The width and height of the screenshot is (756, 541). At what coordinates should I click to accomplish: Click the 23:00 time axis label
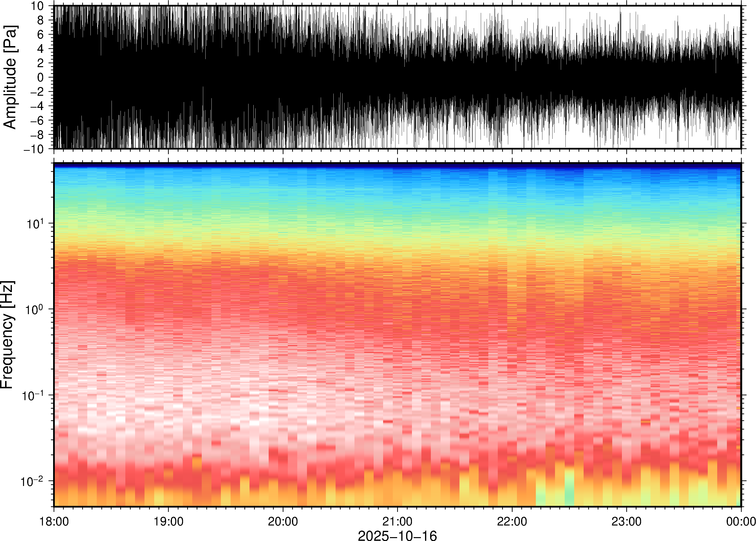click(626, 521)
